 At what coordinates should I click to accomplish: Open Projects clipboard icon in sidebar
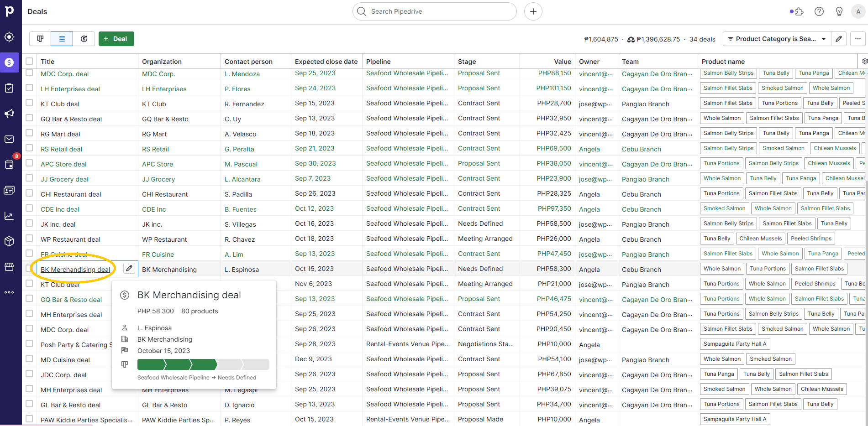tap(10, 88)
